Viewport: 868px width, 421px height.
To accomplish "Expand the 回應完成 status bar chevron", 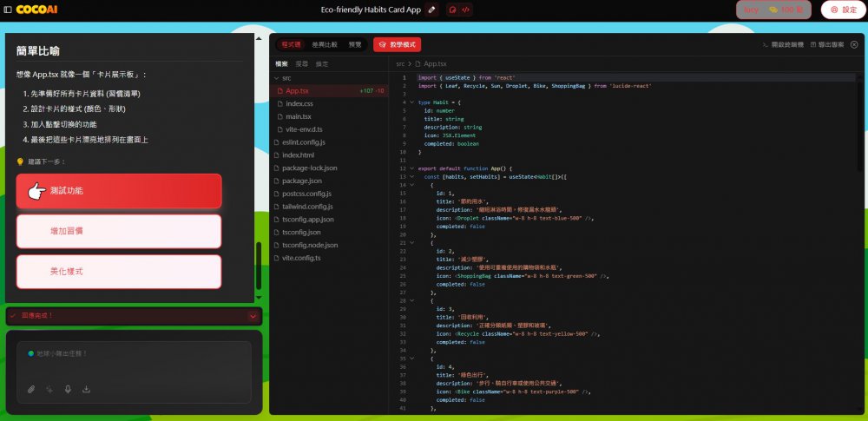I will [x=253, y=316].
